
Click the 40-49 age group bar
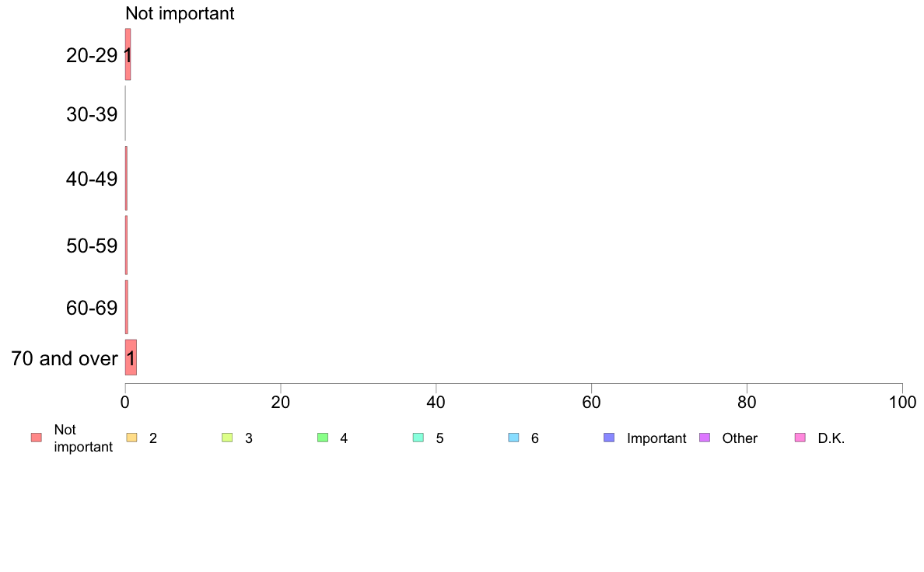pos(126,179)
